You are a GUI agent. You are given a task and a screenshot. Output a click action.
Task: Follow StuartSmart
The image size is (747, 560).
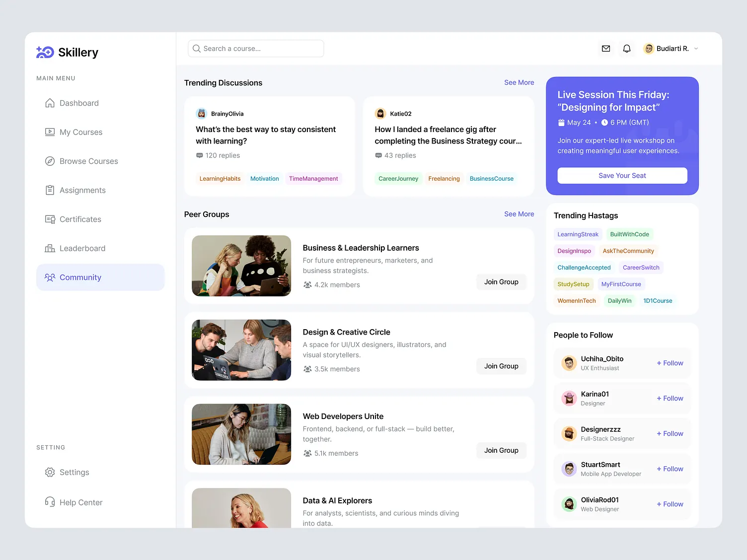click(670, 469)
